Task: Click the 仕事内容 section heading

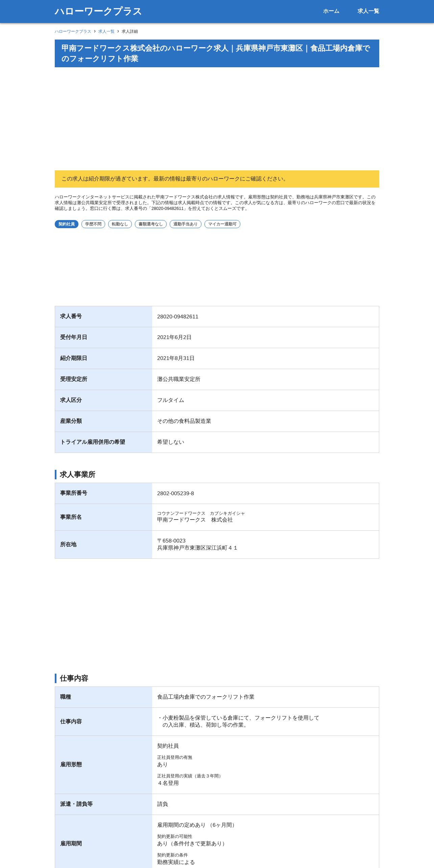Action: pos(74,678)
